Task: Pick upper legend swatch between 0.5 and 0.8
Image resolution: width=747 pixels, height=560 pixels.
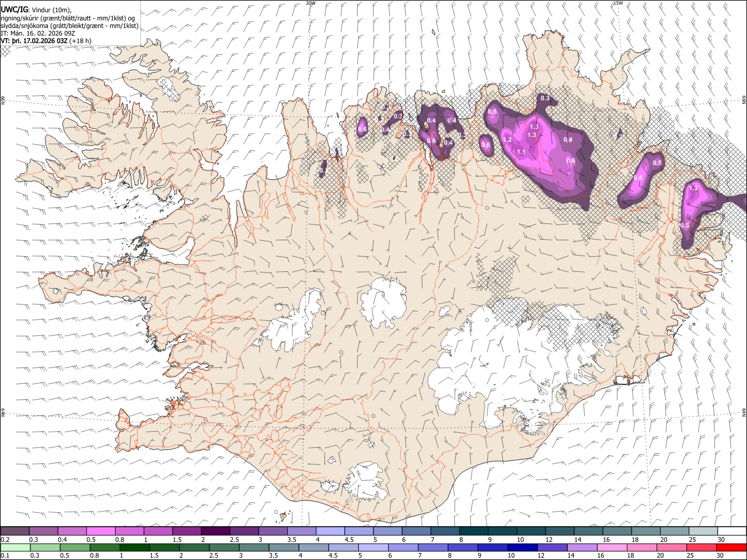Action: 101,531
